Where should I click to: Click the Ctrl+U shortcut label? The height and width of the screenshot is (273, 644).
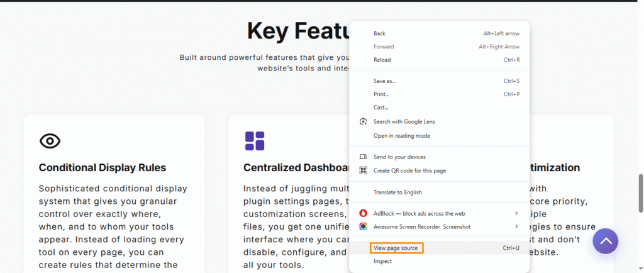pos(511,248)
